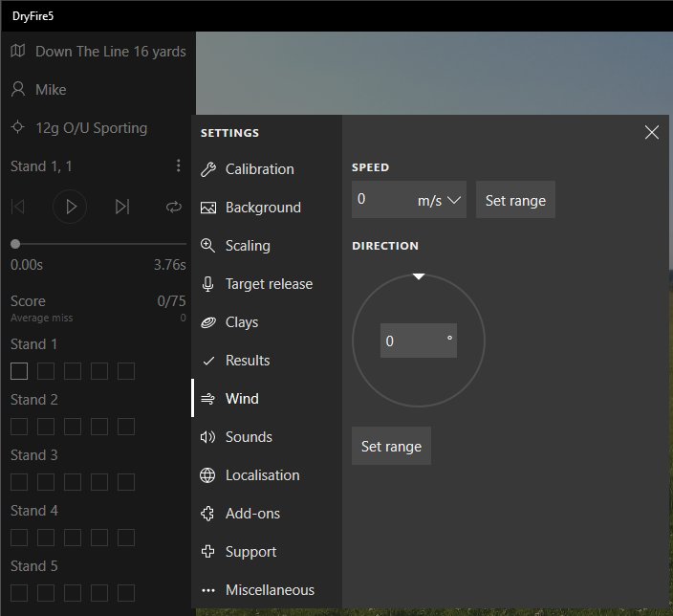Click the Sounds speaker icon
The width and height of the screenshot is (673, 616).
(208, 437)
